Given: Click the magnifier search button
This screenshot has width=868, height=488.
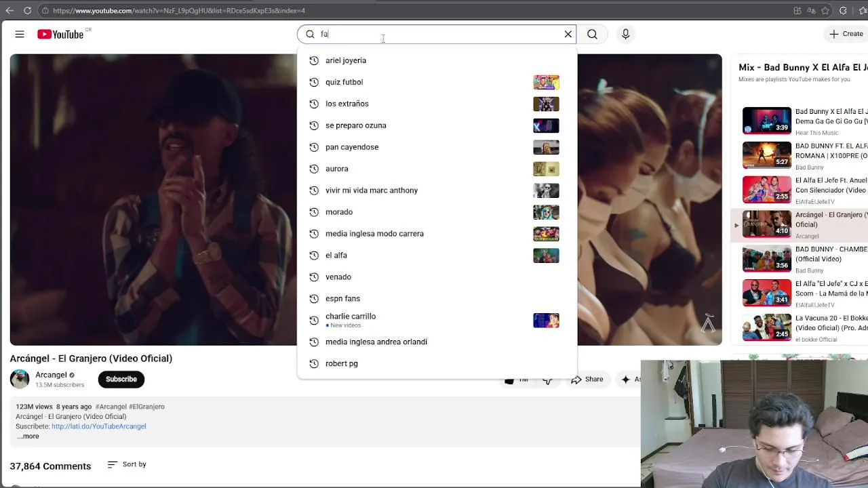Looking at the screenshot, I should click(x=592, y=34).
